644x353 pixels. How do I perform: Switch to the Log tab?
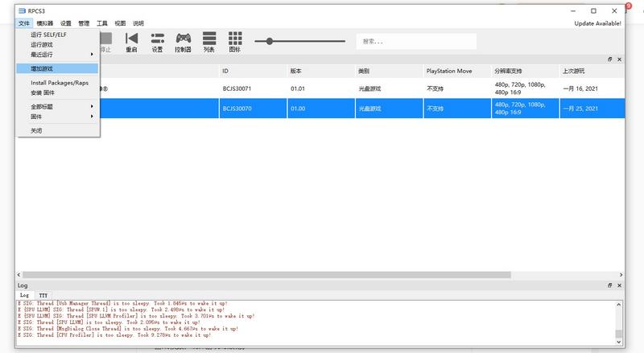click(25, 295)
